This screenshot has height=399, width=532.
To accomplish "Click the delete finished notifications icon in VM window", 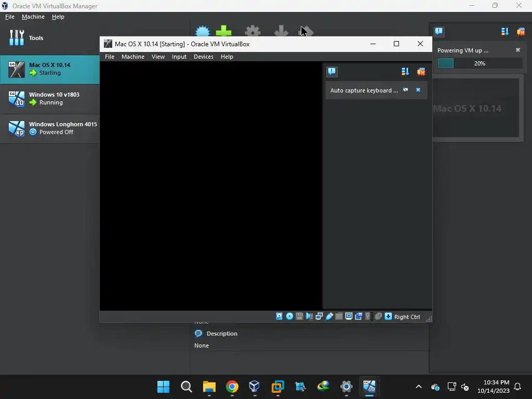I will pos(421,72).
